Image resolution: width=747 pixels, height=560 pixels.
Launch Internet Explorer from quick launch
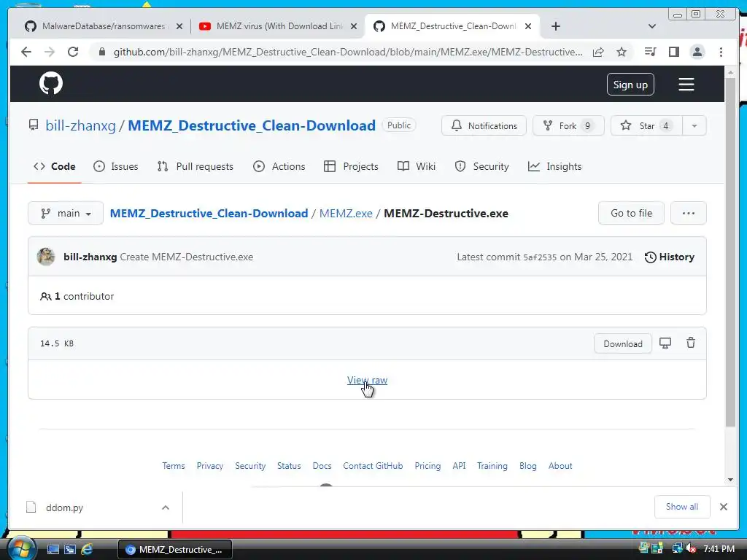pyautogui.click(x=87, y=550)
